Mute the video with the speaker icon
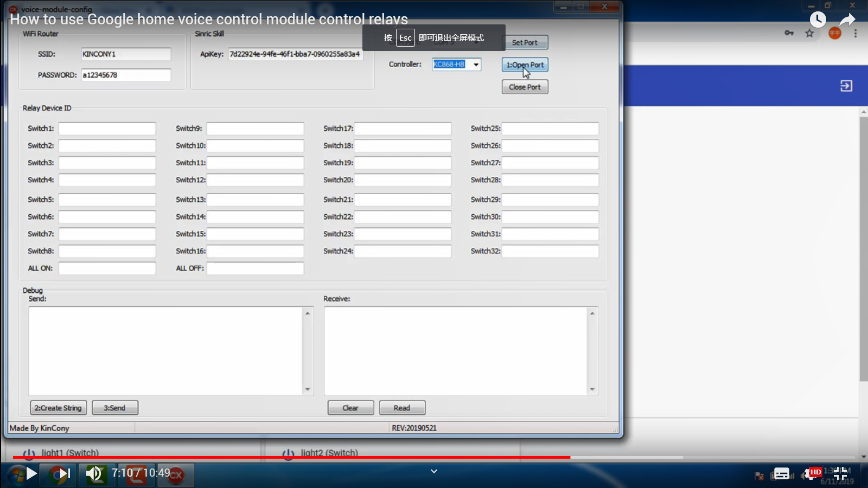The width and height of the screenshot is (868, 488). [94, 473]
